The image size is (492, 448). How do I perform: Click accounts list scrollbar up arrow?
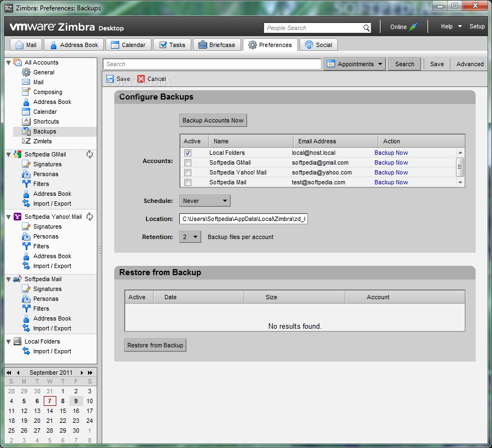point(460,153)
